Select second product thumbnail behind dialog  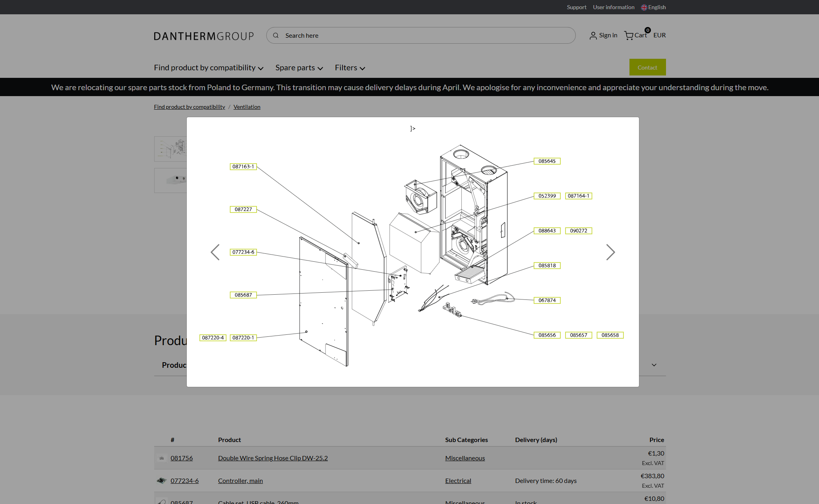170,180
